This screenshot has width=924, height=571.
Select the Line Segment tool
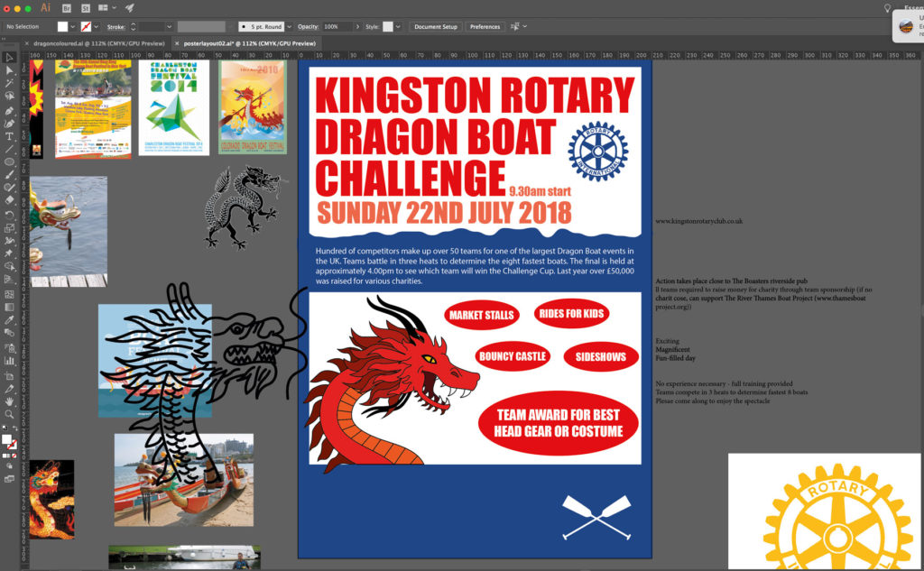(x=9, y=149)
